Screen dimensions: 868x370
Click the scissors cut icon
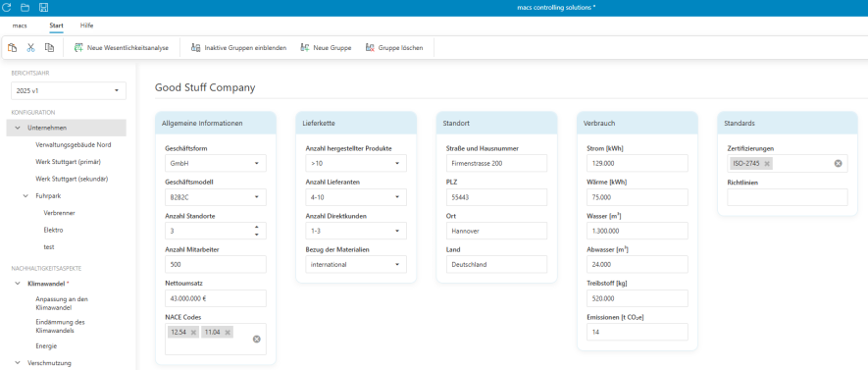(31, 48)
